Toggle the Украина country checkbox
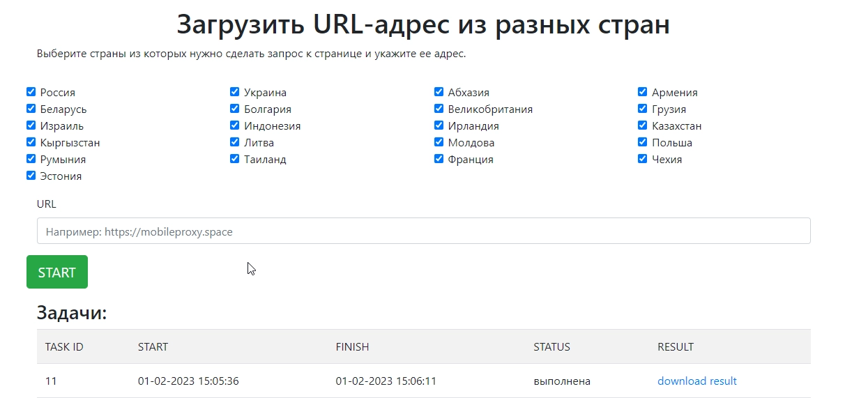 (235, 92)
